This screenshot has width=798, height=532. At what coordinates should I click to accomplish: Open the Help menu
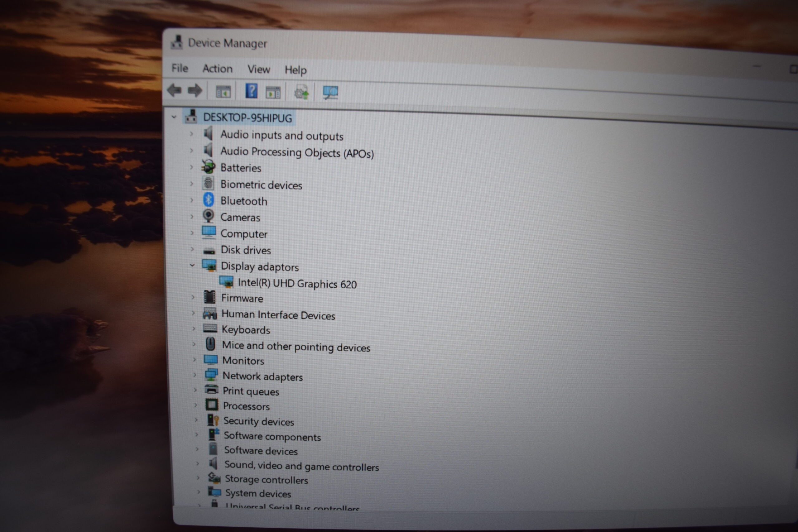tap(296, 70)
